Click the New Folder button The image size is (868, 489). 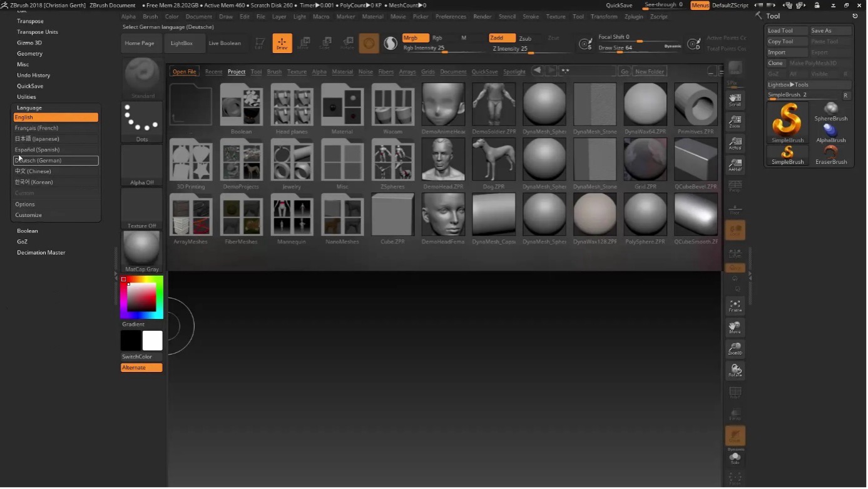pos(650,72)
